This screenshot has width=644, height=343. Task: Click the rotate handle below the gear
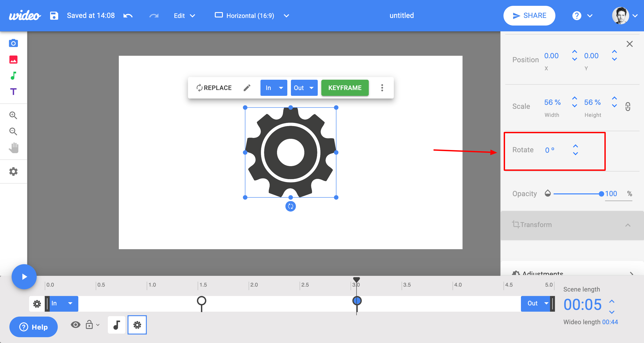coord(290,206)
